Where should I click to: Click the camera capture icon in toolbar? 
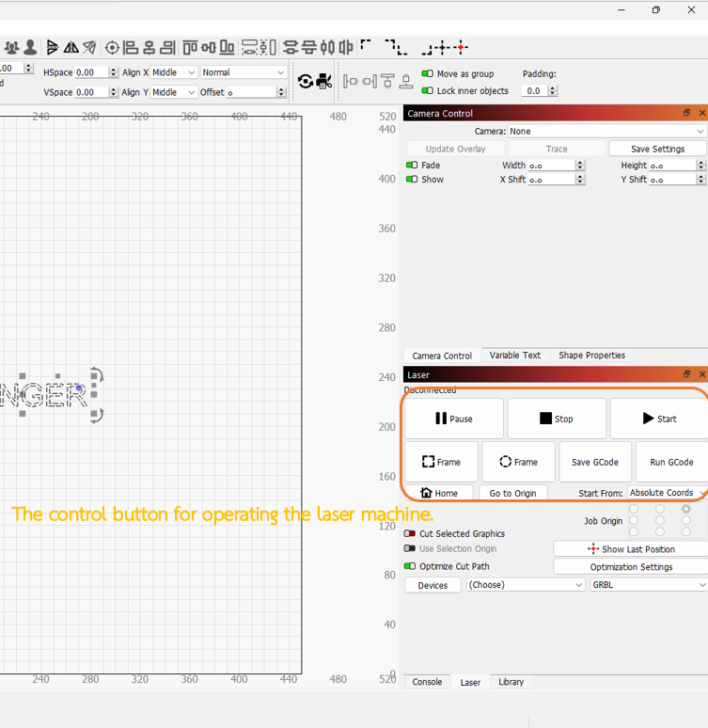coord(324,81)
